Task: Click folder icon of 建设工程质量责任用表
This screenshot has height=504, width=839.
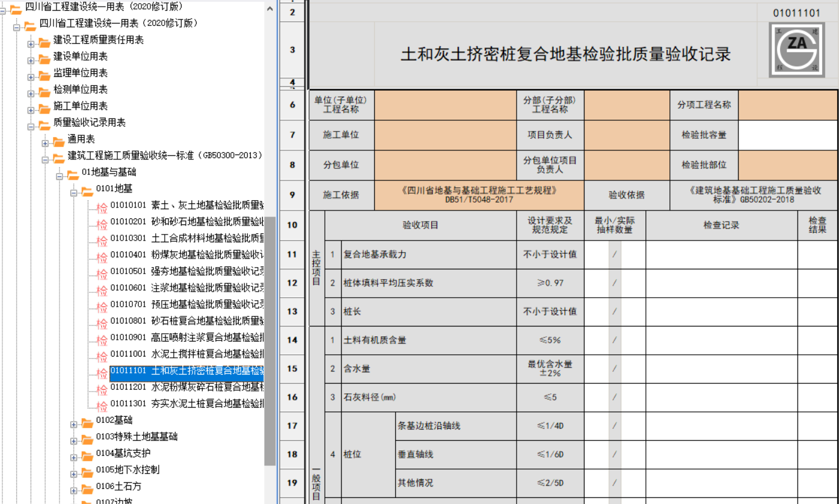Action: click(x=45, y=41)
